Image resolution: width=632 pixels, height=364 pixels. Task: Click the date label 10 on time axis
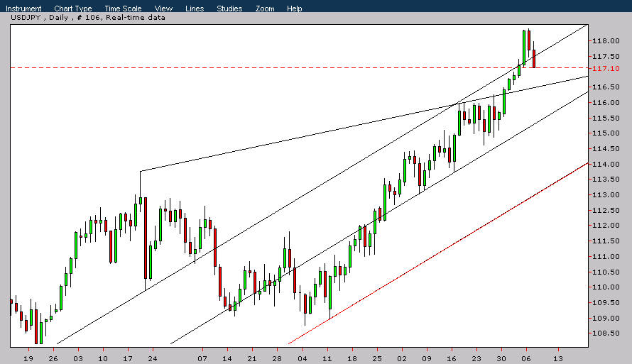103,359
